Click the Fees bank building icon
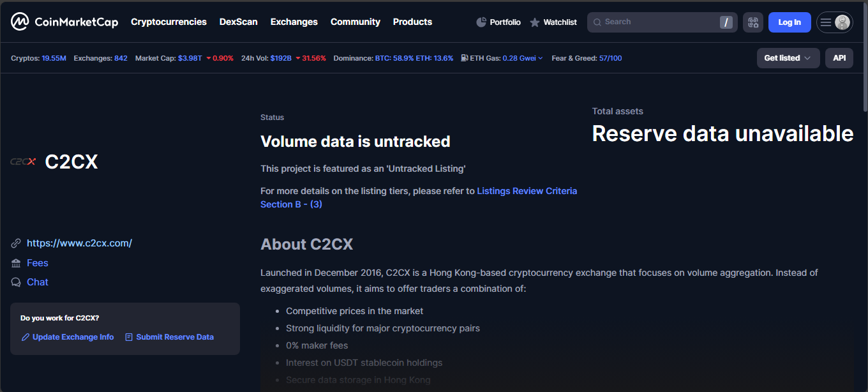Image resolution: width=868 pixels, height=392 pixels. coord(16,263)
